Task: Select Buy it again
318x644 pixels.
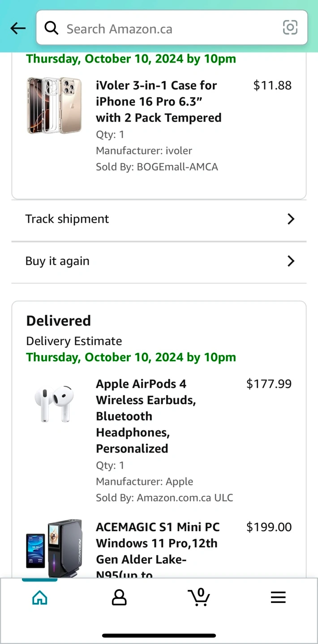Action: 57,261
